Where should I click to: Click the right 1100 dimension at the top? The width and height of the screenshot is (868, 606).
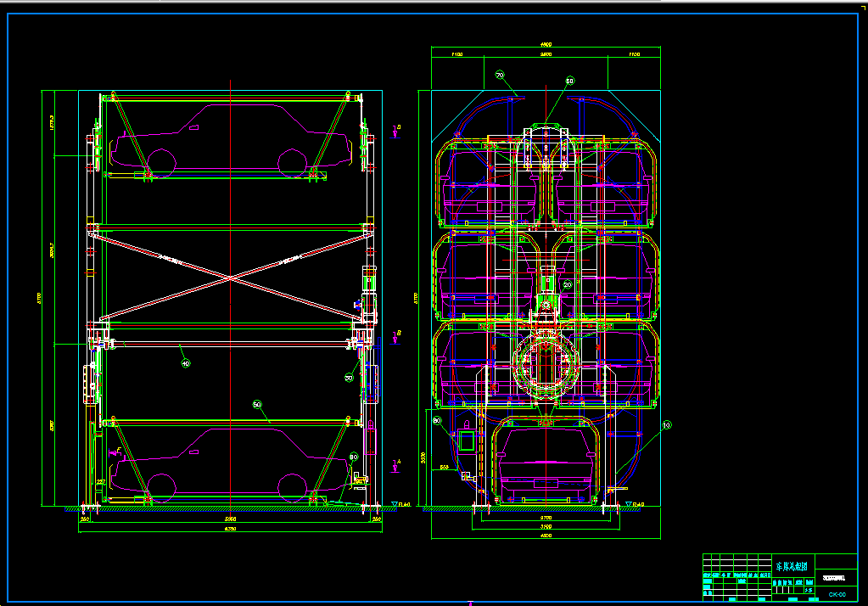635,54
